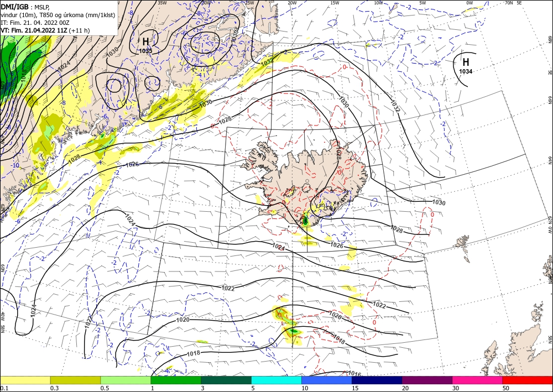Click the '0.1' legend scale value
The width and height of the screenshot is (553, 392).
(3, 388)
